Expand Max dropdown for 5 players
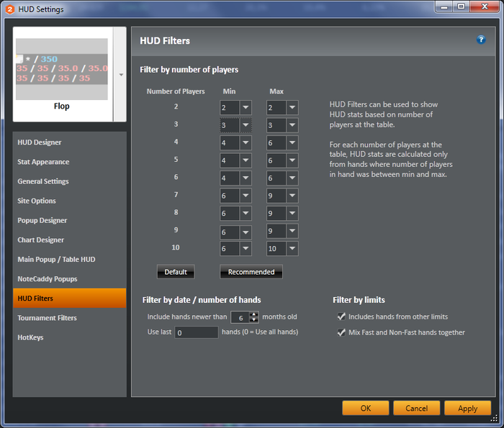 pyautogui.click(x=292, y=160)
